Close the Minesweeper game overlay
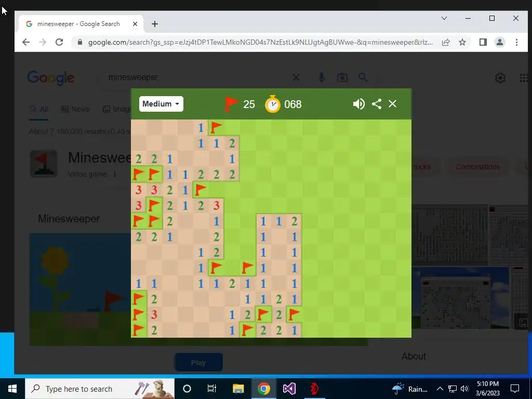The width and height of the screenshot is (532, 399). (393, 104)
